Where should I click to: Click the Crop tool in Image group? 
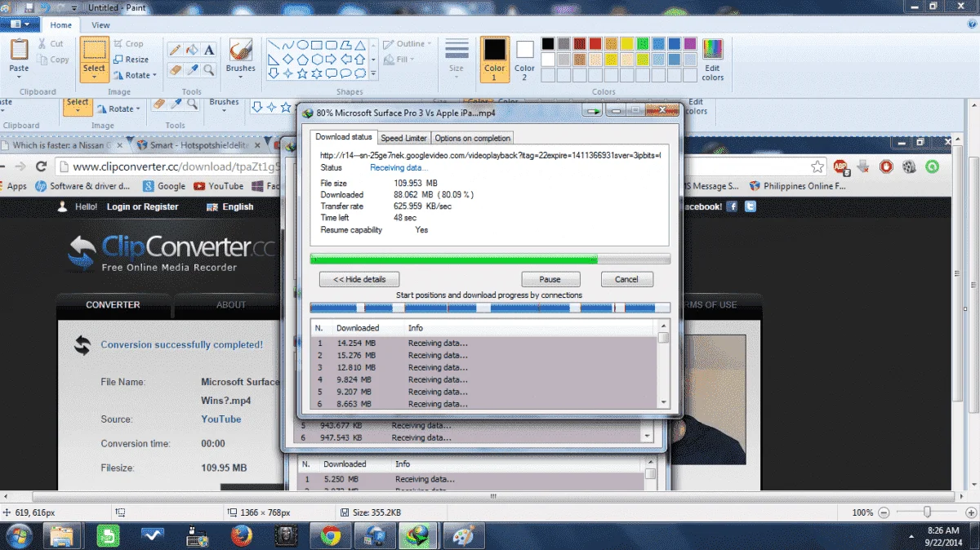128,44
